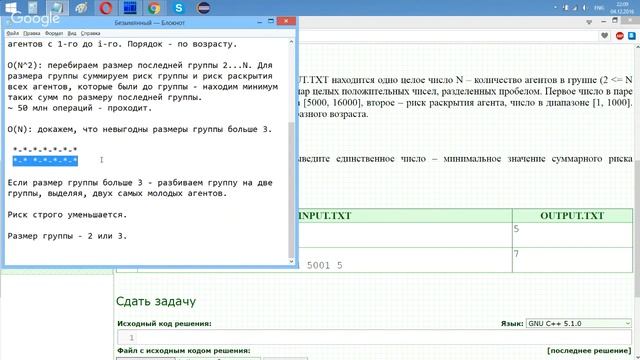Minimize the Opera browser window
The height and width of the screenshot is (360, 640).
click(604, 22)
